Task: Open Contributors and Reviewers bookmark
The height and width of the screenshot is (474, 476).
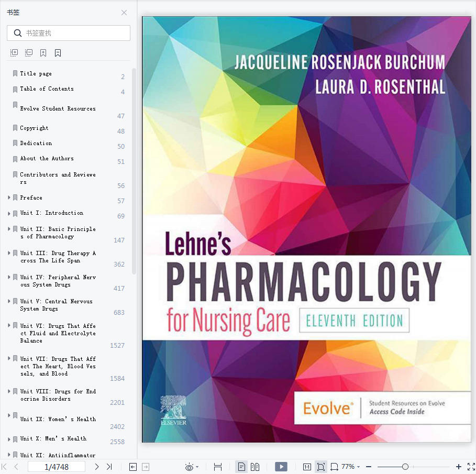Action: [58, 178]
